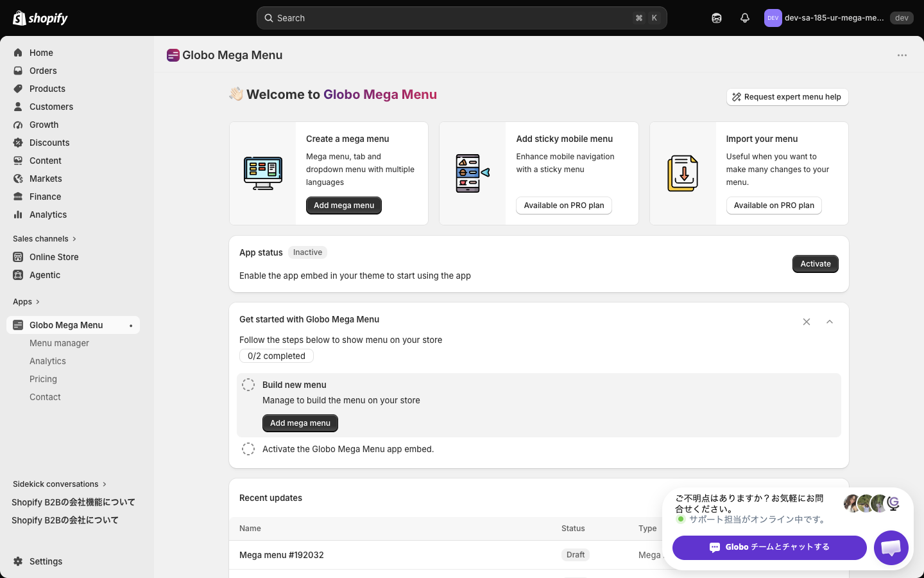Image resolution: width=924 pixels, height=578 pixels.
Task: Click the Markets globe icon
Action: pyautogui.click(x=18, y=179)
